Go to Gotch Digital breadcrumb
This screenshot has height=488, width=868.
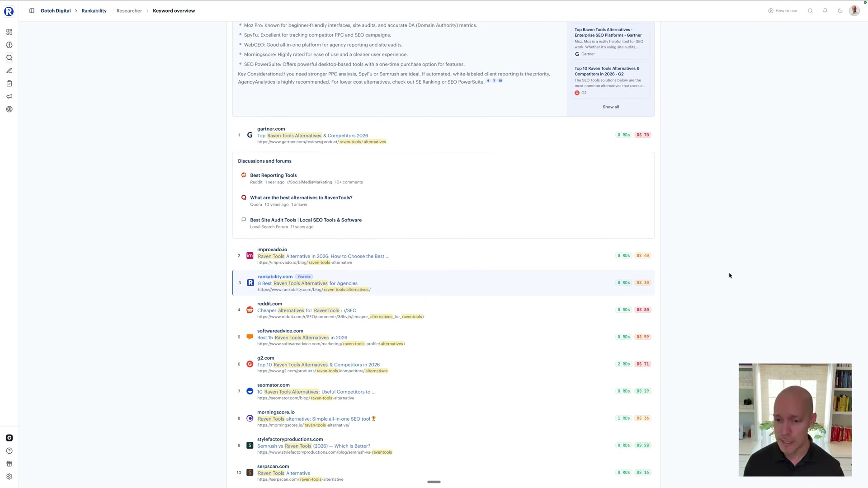point(56,11)
